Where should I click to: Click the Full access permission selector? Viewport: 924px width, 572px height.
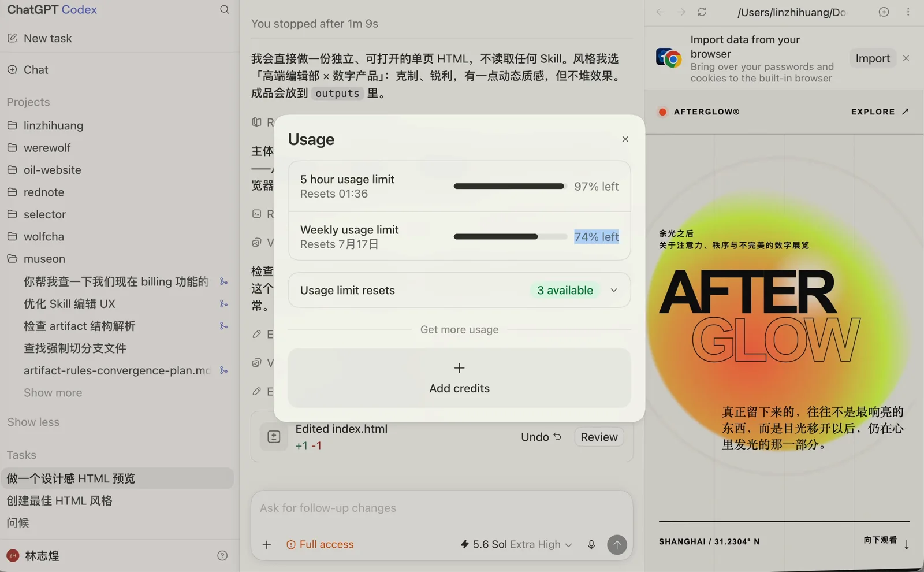[320, 545]
